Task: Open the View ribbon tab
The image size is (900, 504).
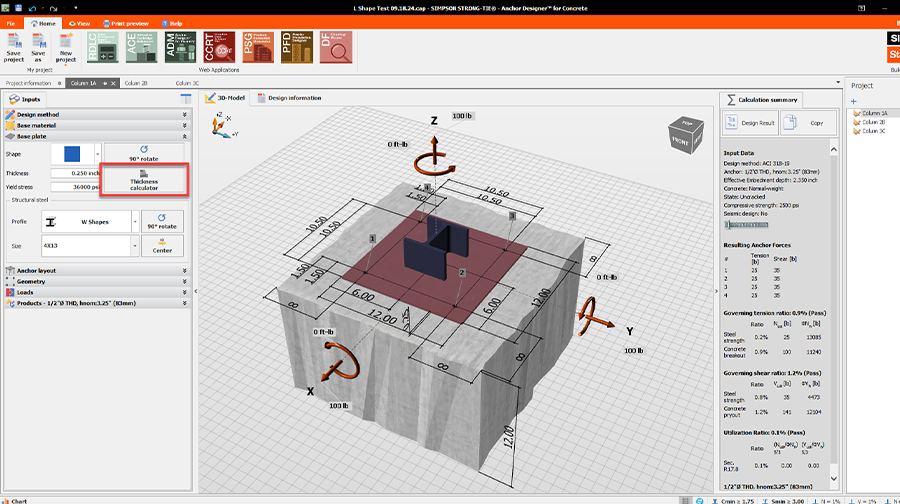Action: click(79, 24)
